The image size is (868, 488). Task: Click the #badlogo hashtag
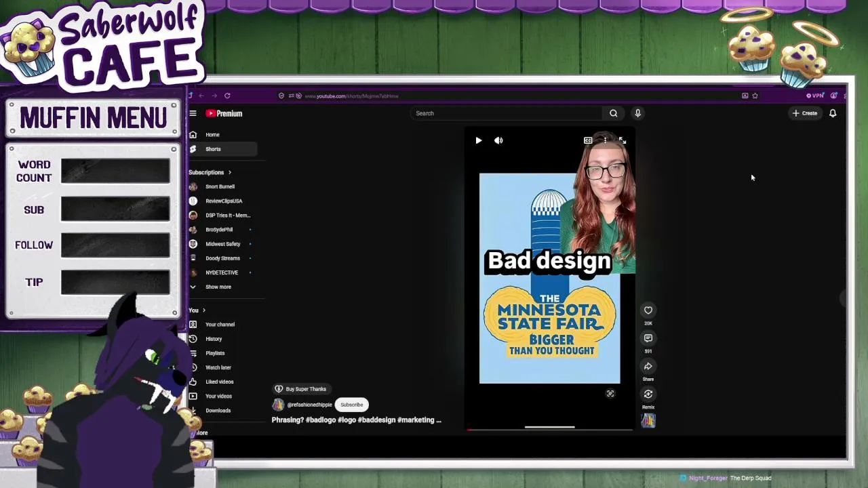click(x=320, y=420)
